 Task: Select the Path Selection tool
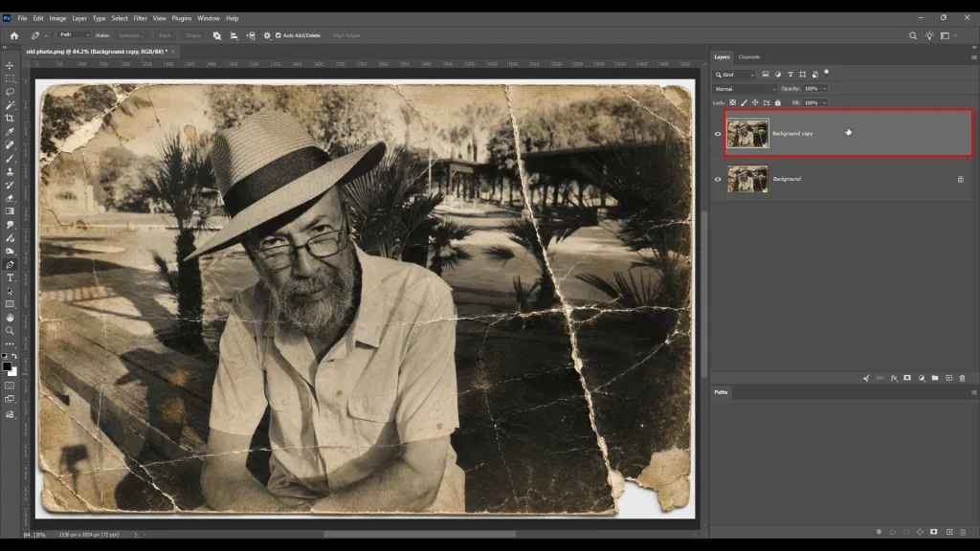pyautogui.click(x=10, y=291)
